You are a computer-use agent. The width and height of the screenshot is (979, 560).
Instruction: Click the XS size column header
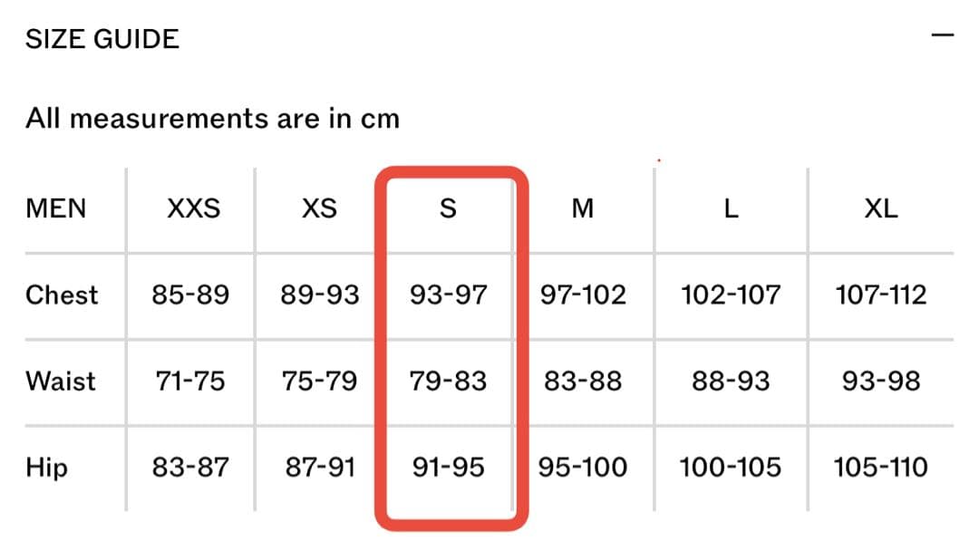(x=319, y=209)
